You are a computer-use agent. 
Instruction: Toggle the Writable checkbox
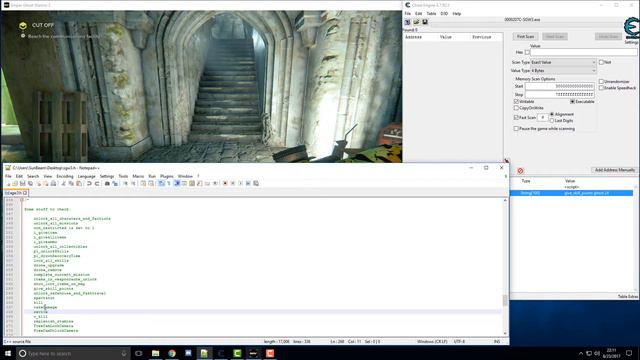tap(516, 101)
